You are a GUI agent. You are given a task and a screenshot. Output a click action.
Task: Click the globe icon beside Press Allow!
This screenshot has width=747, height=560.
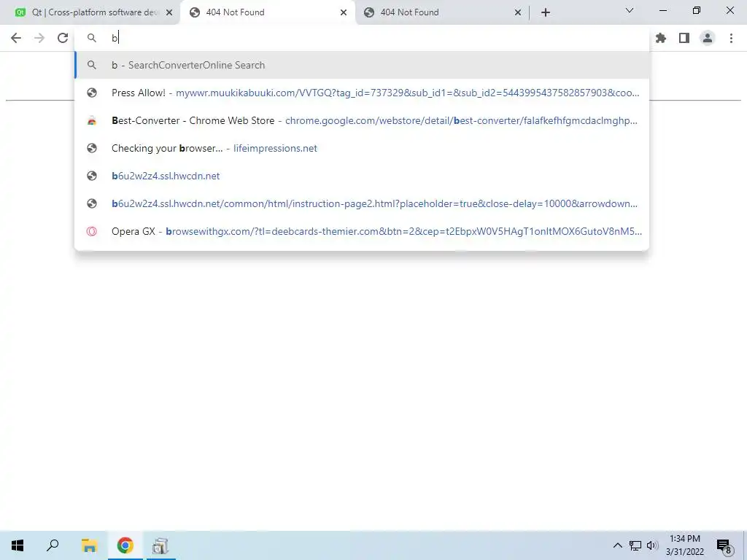click(92, 93)
